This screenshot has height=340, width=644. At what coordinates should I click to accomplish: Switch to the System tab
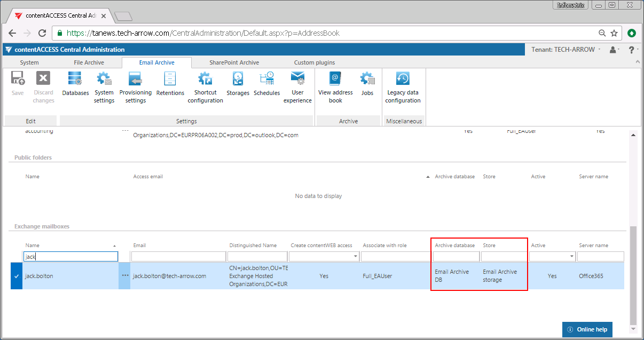click(29, 62)
